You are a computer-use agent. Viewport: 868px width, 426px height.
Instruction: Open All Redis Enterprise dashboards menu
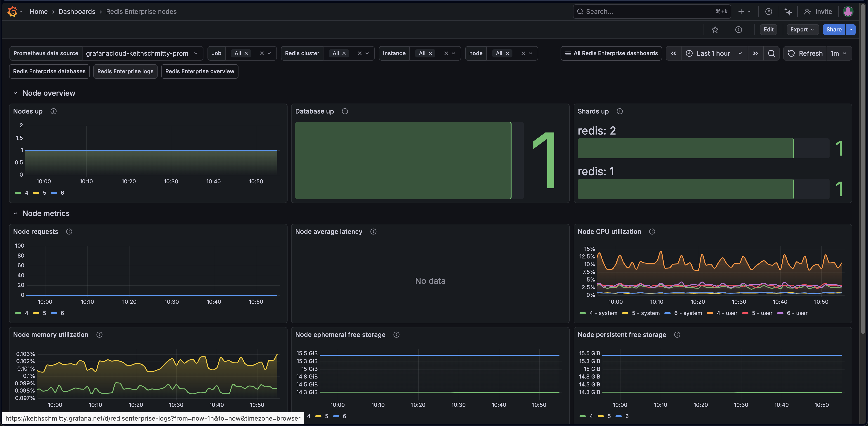[x=611, y=53]
